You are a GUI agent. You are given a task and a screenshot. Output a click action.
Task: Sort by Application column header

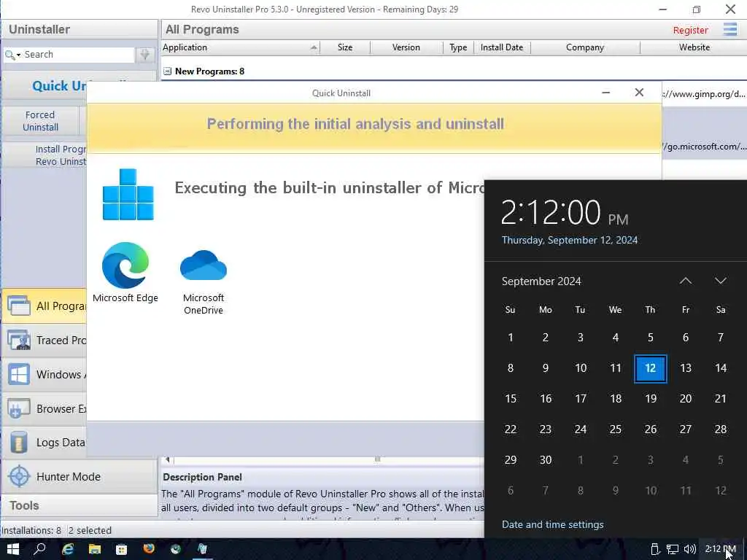coord(240,47)
